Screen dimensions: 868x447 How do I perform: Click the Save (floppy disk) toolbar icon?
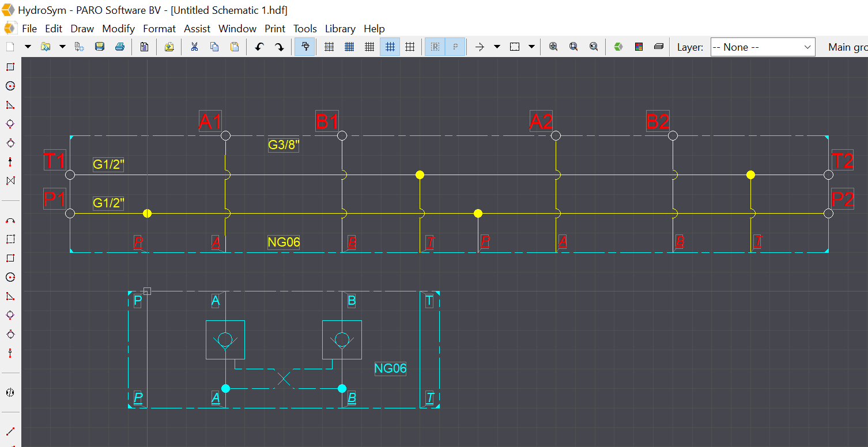100,47
